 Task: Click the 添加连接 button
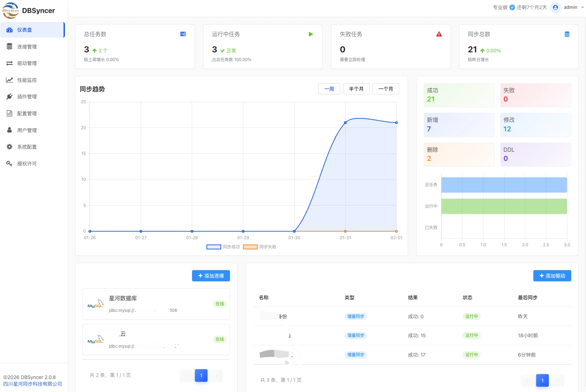point(211,276)
